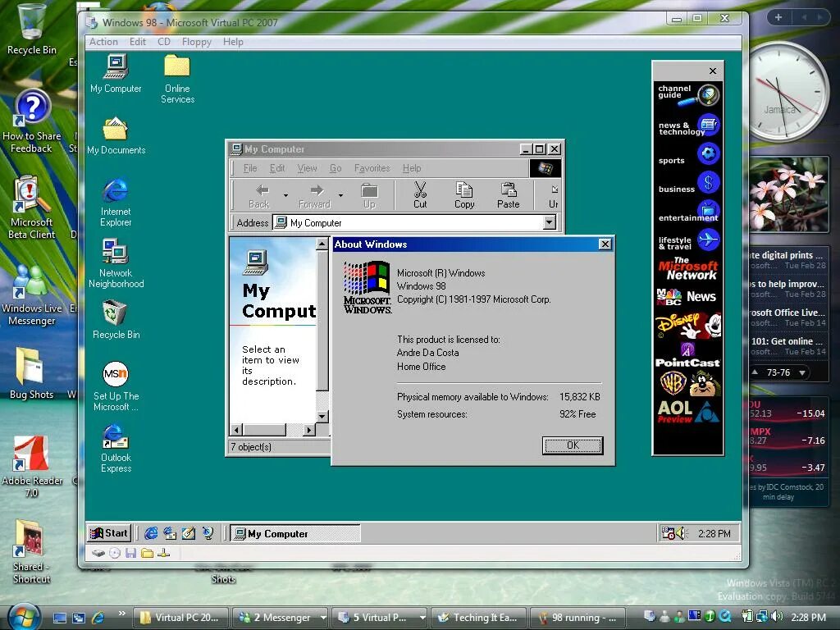Click the Paste toolbar icon
The width and height of the screenshot is (840, 630).
point(508,195)
